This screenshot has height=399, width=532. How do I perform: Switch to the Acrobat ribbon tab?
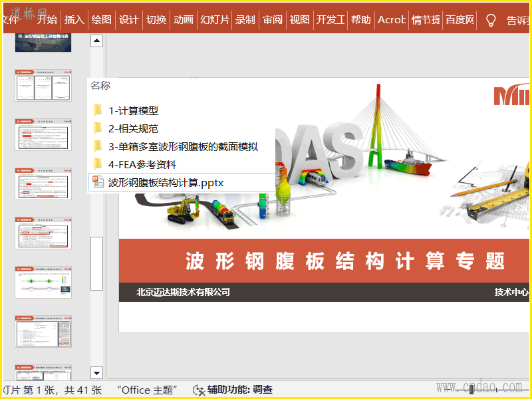[392, 20]
